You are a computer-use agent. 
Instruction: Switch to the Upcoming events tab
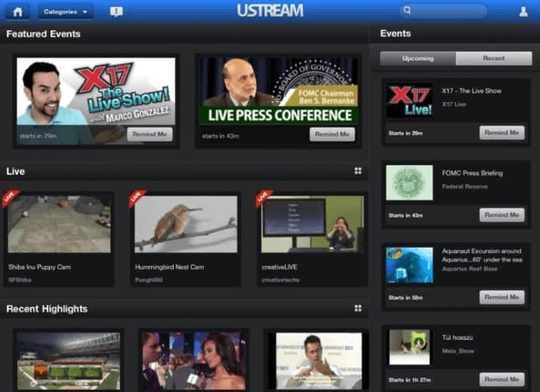pos(418,58)
